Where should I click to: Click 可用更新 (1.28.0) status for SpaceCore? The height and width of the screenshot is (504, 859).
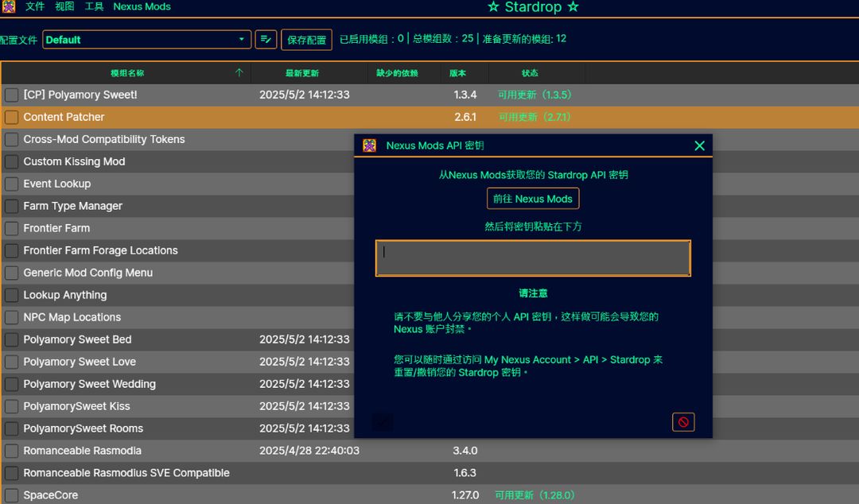pyautogui.click(x=534, y=495)
